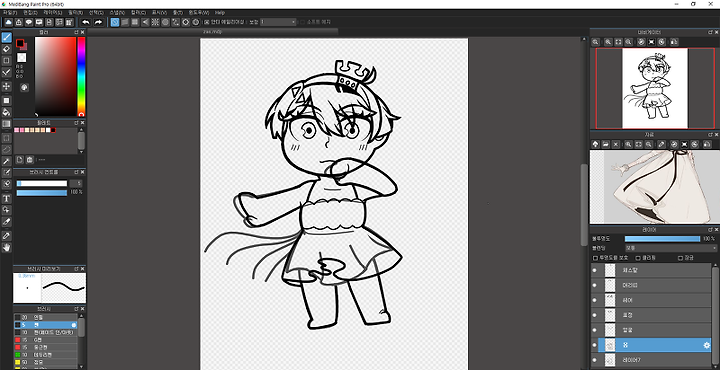Click the Navigator preview thumbnail
720x370 pixels.
click(x=655, y=89)
